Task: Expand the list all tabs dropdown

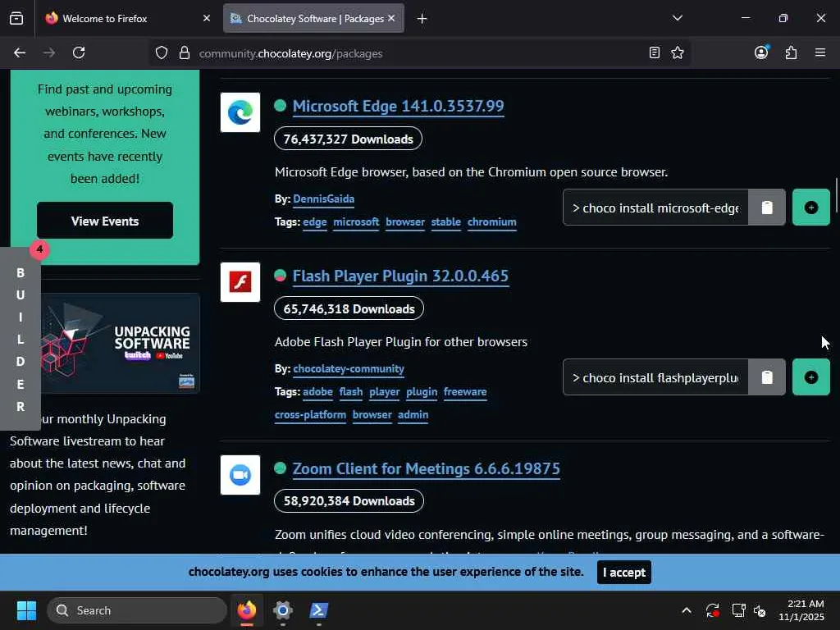Action: [677, 18]
